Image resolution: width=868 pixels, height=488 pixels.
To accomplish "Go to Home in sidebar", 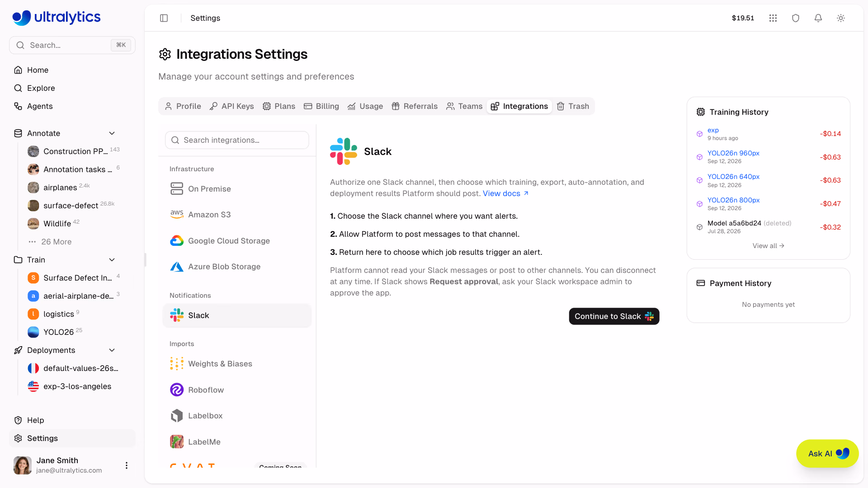I will click(72, 70).
